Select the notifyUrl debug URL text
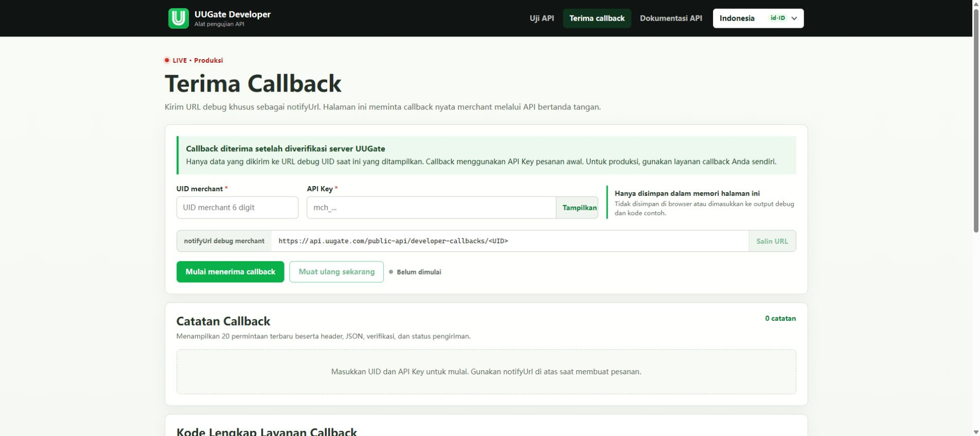Image resolution: width=980 pixels, height=436 pixels. 393,241
